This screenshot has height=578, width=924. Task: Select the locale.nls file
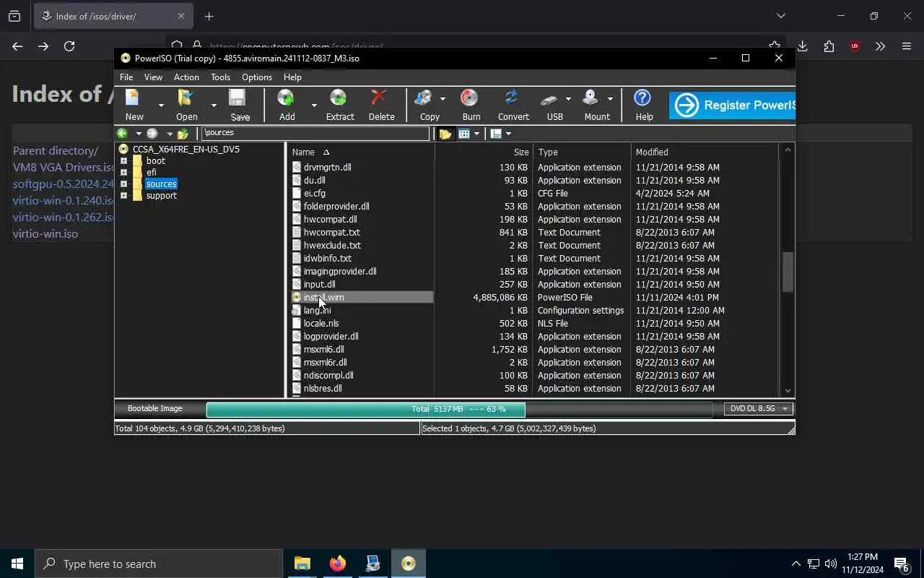pyautogui.click(x=321, y=324)
